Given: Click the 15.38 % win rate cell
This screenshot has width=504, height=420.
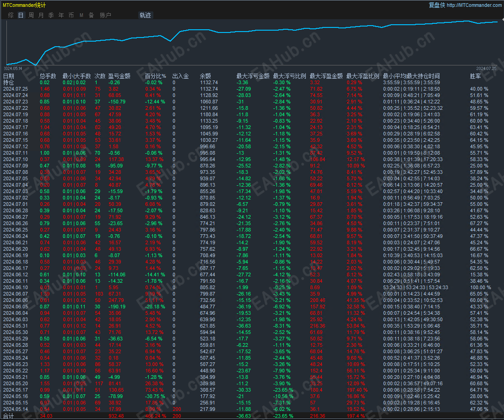Looking at the screenshot, I should [479, 275].
